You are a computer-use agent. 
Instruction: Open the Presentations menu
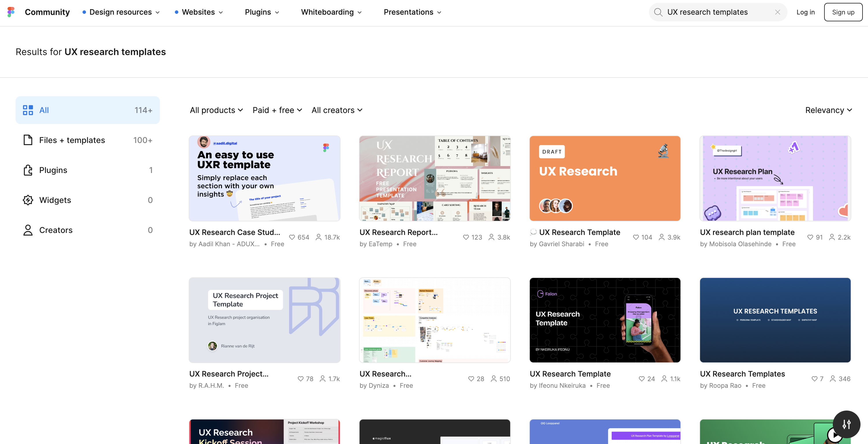click(412, 12)
